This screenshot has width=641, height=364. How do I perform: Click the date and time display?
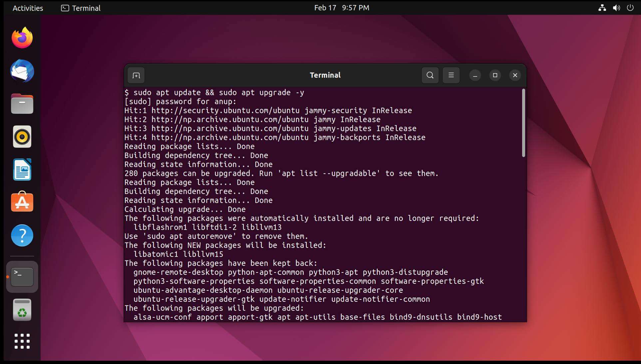[x=342, y=8]
